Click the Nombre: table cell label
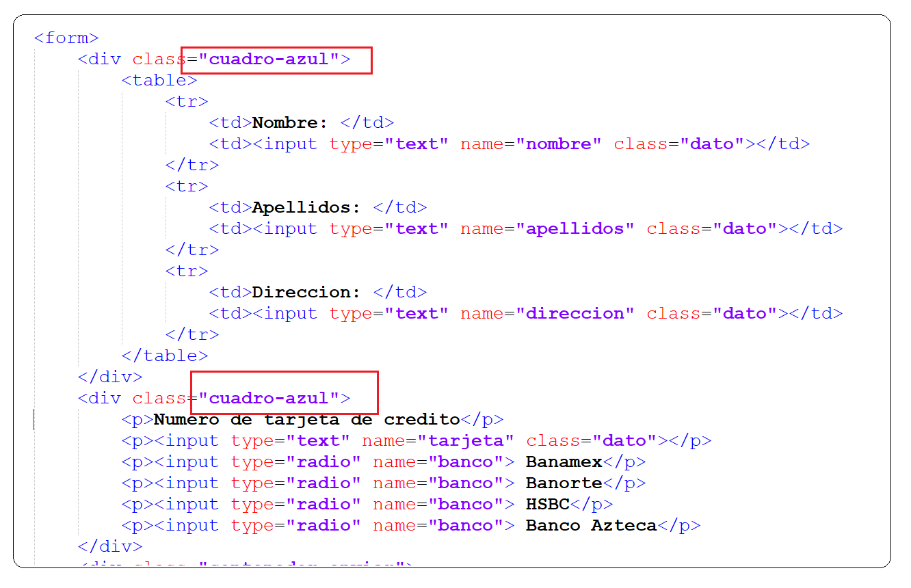Viewport: 911px width, 588px height. 287,122
